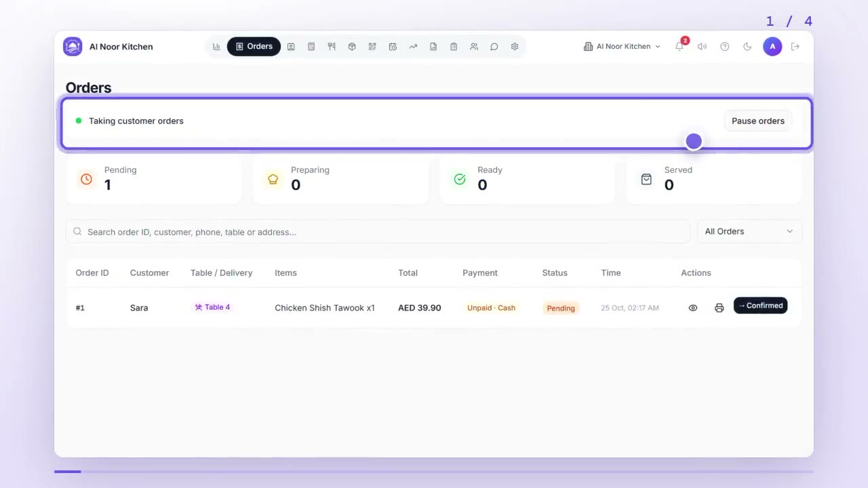This screenshot has height=488, width=868.
Task: Click the Pause orders button
Action: pos(758,121)
